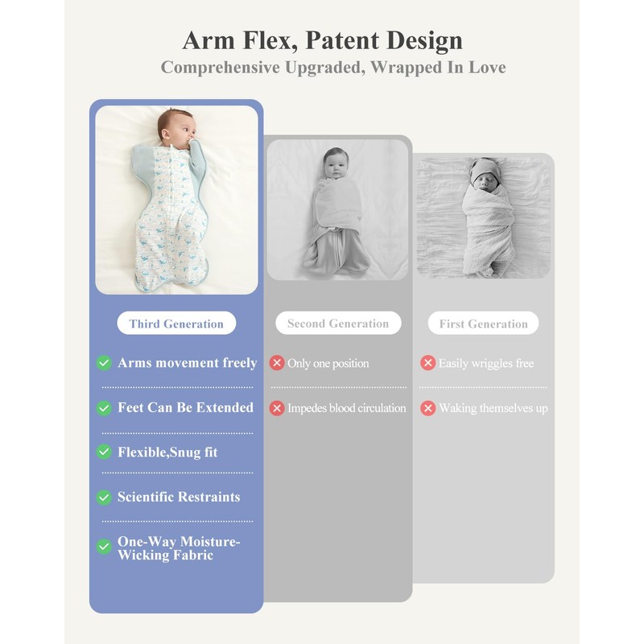Screen dimensions: 644x644
Task: Click the red X beside Easily wriggles free
Action: coord(427,363)
